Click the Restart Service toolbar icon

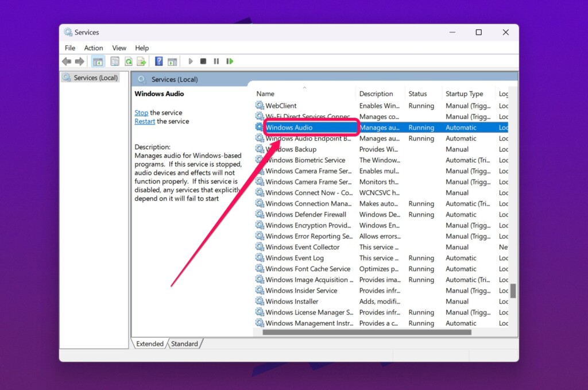[x=230, y=61]
